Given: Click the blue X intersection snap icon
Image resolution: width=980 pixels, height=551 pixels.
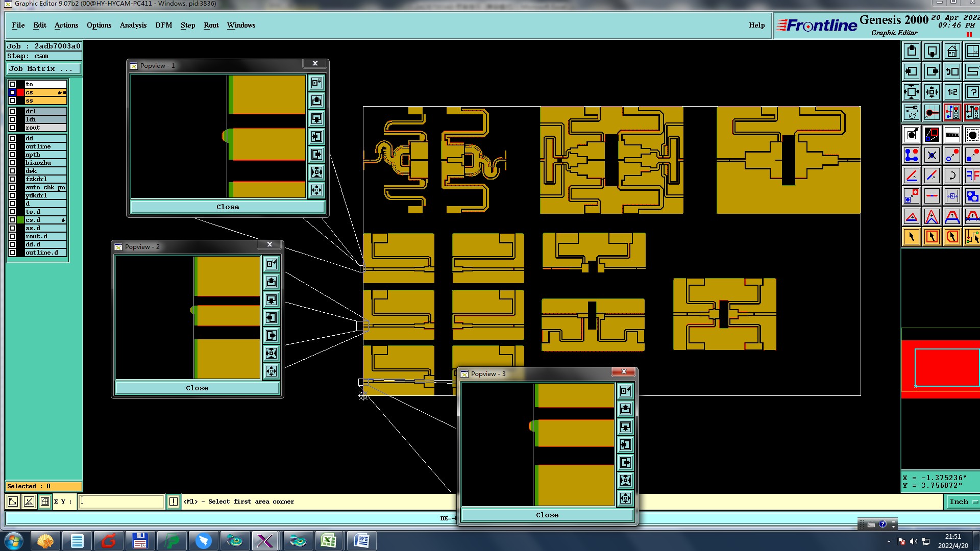Looking at the screenshot, I should pos(932,155).
